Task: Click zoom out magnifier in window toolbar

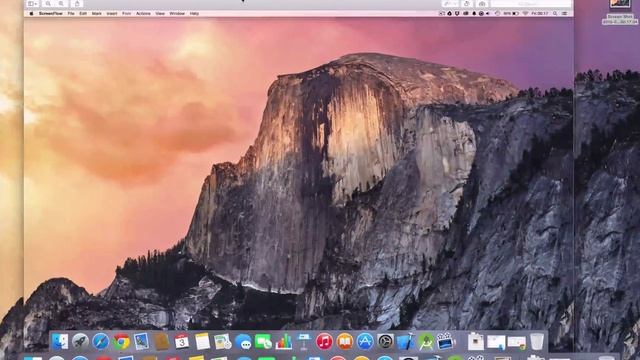Action: tap(48, 4)
